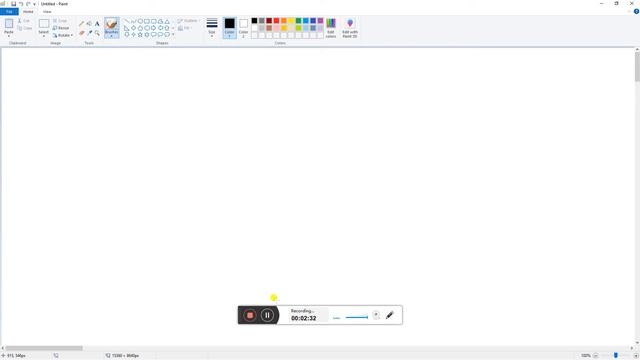This screenshot has width=640, height=360.
Task: Choose the Five-point star shape
Action: (140, 35)
